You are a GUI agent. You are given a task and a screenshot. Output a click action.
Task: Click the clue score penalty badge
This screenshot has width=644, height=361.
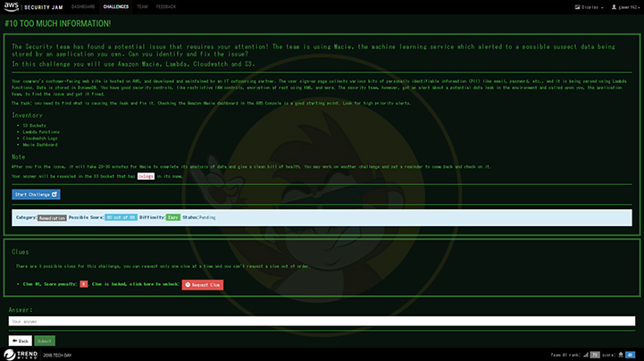[x=84, y=284]
